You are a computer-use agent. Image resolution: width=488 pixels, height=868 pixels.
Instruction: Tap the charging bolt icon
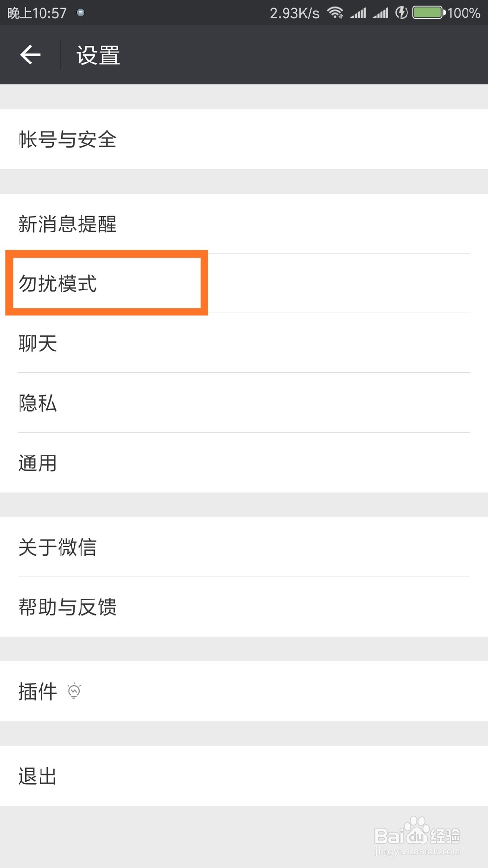[x=401, y=13]
